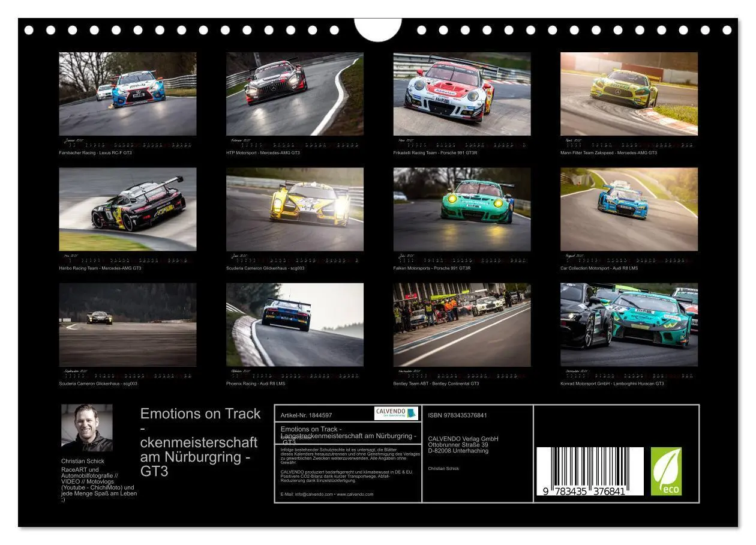Click the 'Emotions on Track' title in info box
The height and width of the screenshot is (545, 756).
pos(349,435)
